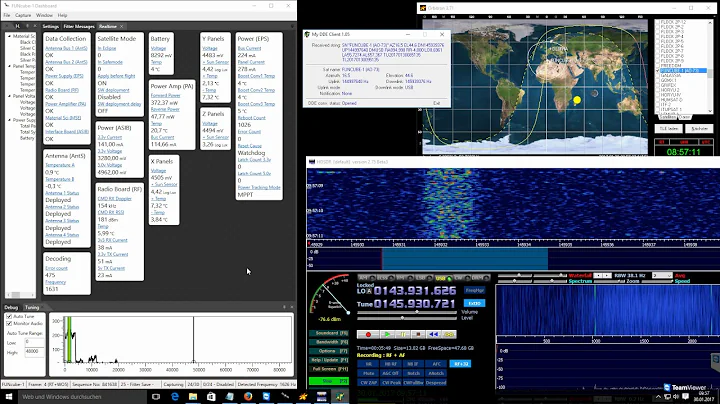
Task: Select the LSB demodulation mode
Action: (423, 278)
